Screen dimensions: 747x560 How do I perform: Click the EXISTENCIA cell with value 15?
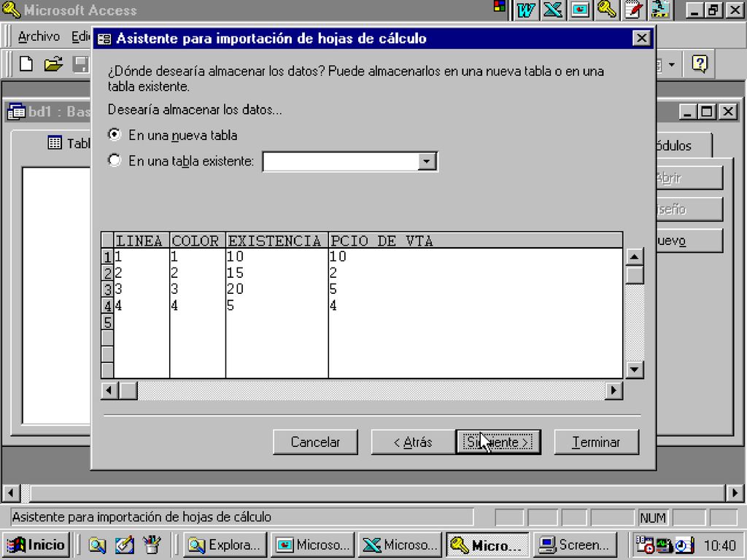[276, 273]
